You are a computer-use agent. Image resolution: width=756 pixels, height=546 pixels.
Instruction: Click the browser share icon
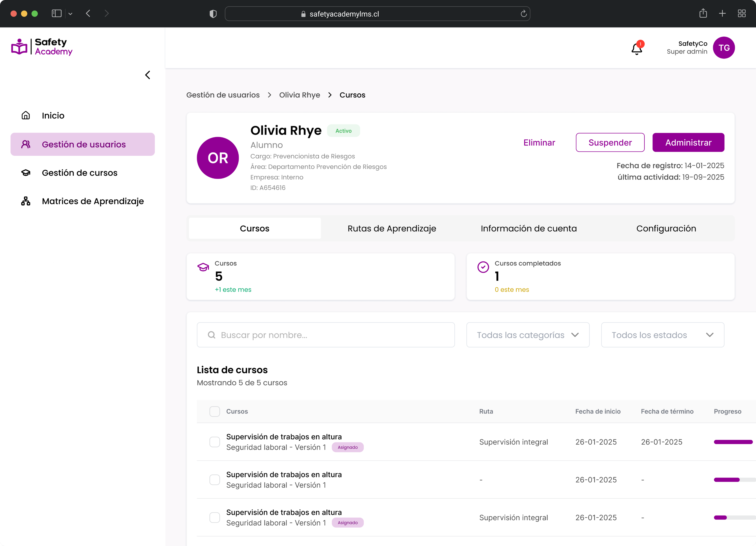703,14
